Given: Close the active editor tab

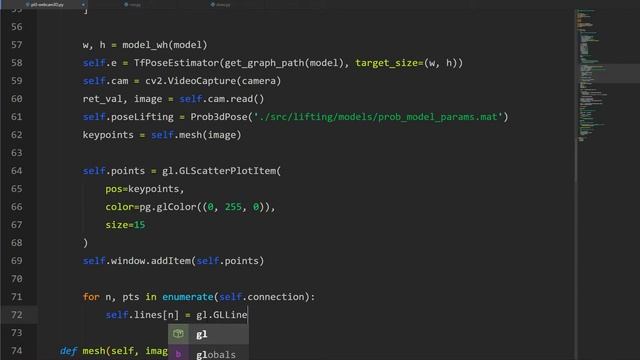Looking at the screenshot, I should [83, 4].
